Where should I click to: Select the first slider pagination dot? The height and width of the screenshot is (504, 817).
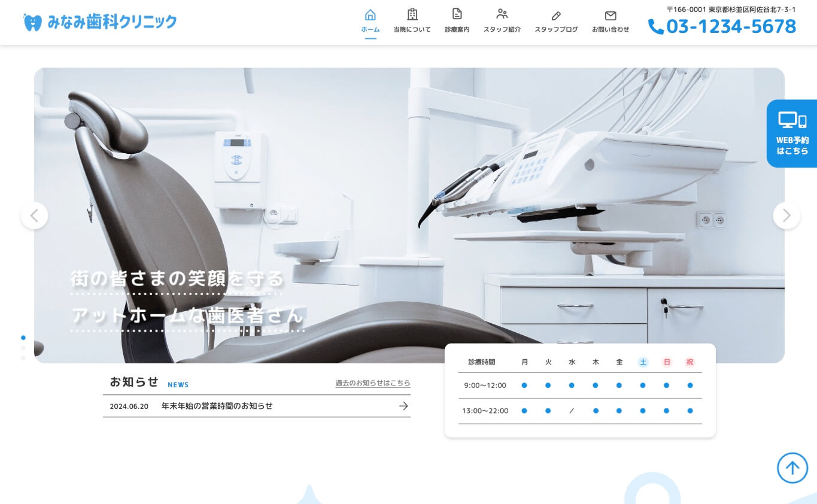[23, 338]
